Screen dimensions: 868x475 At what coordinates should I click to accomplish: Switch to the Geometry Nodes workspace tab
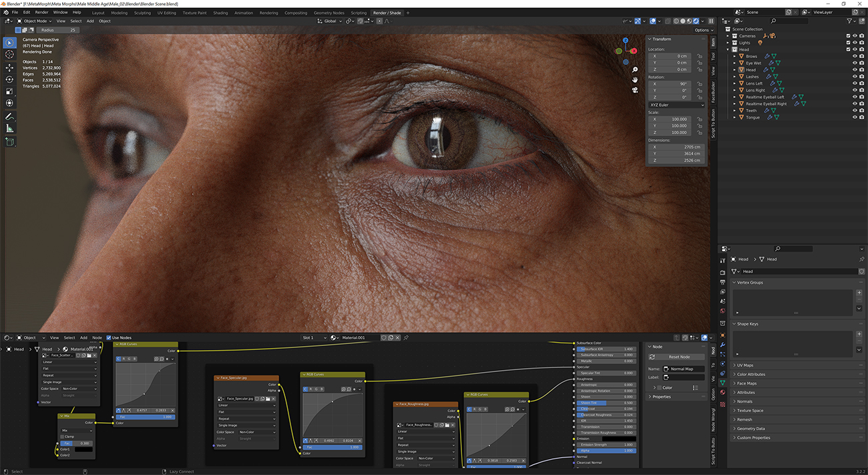point(329,13)
